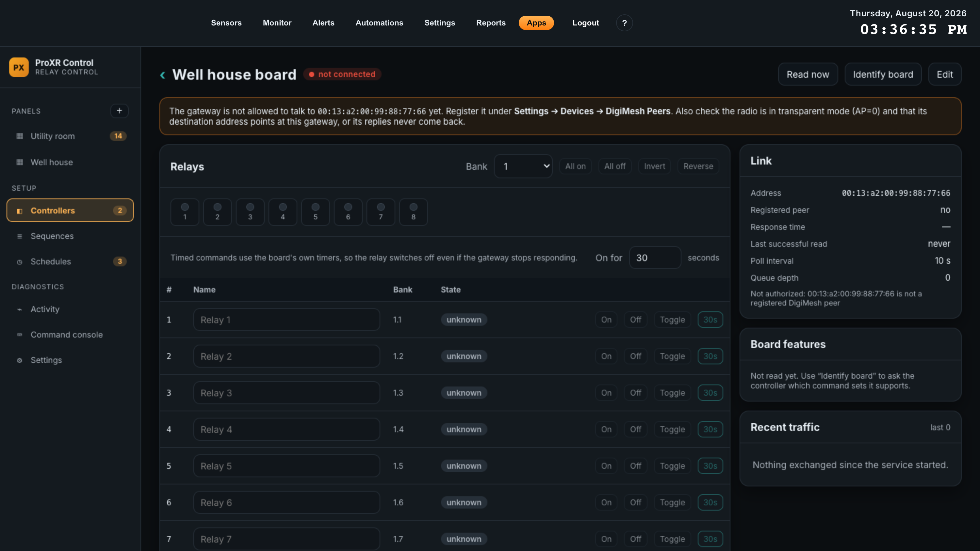
Task: Open the Alerts tab
Action: (323, 23)
